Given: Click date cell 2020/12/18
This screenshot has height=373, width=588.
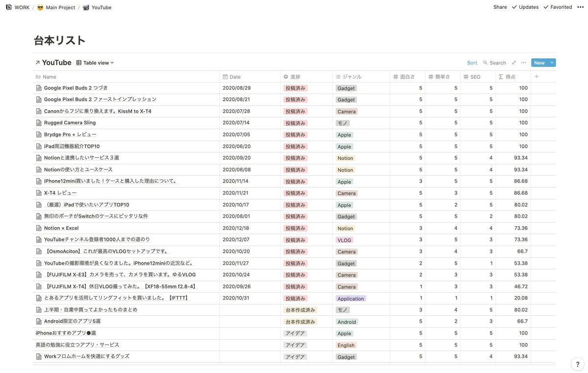Looking at the screenshot, I should click(x=236, y=228).
